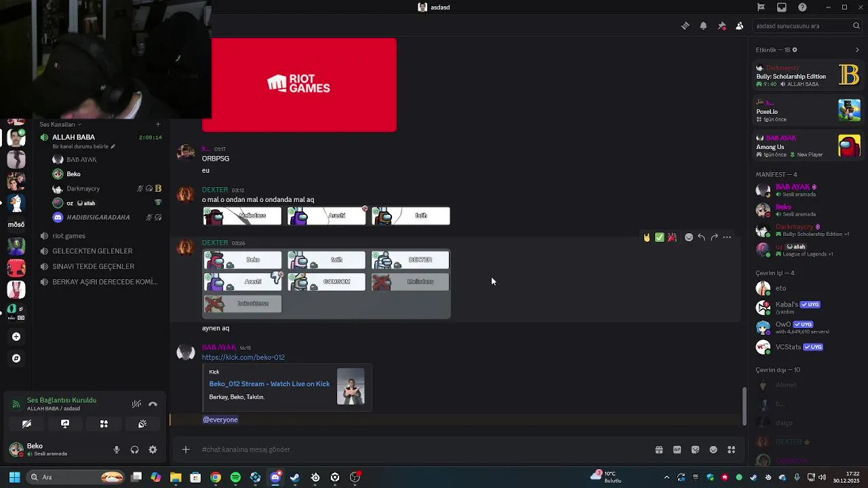Join riot games voice channel
868x488 pixels.
pos(100,236)
